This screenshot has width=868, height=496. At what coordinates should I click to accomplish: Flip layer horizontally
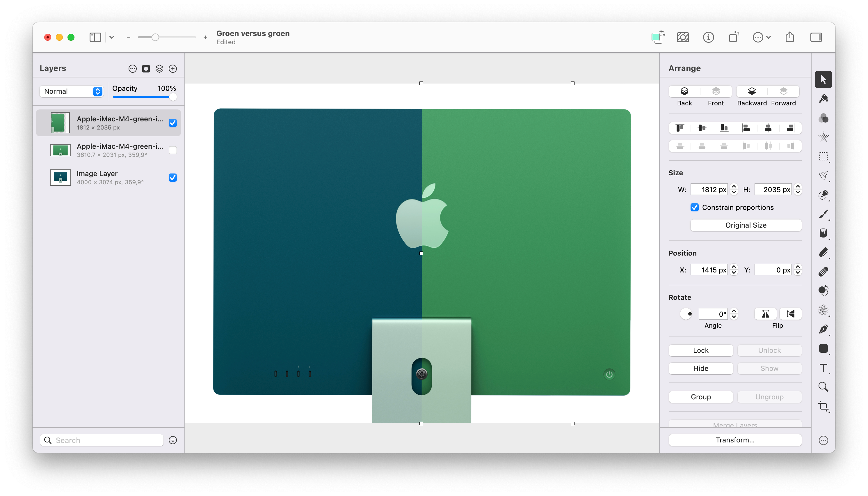click(765, 314)
